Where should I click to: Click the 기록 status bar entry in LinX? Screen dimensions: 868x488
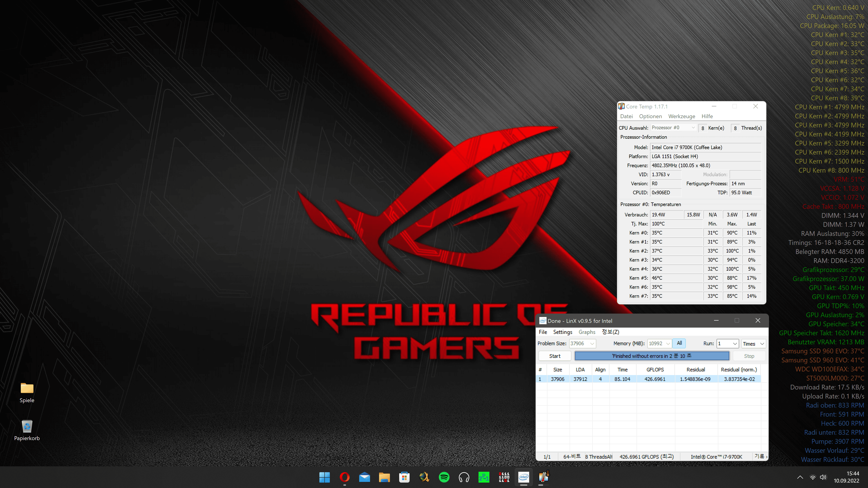pos(759,457)
